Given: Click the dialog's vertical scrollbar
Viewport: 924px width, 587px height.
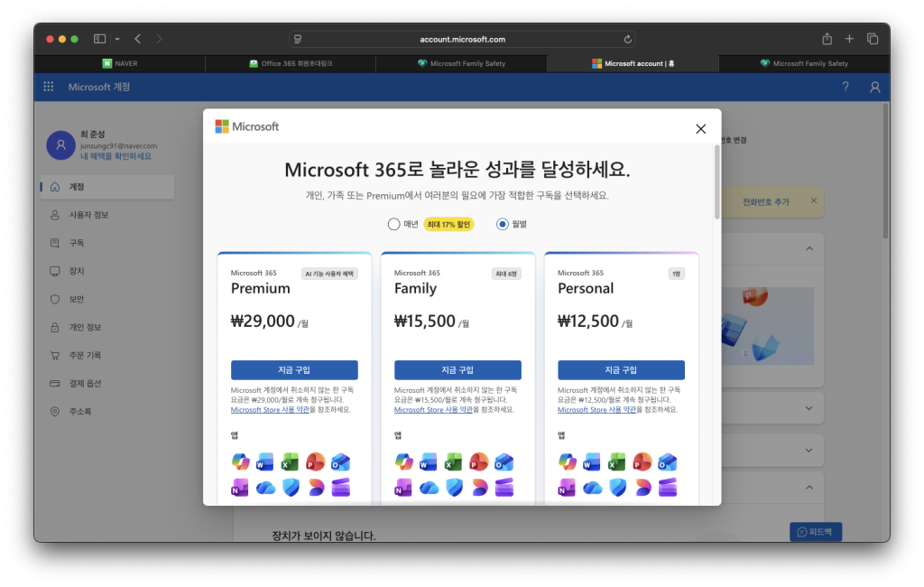Looking at the screenshot, I should pos(716,182).
